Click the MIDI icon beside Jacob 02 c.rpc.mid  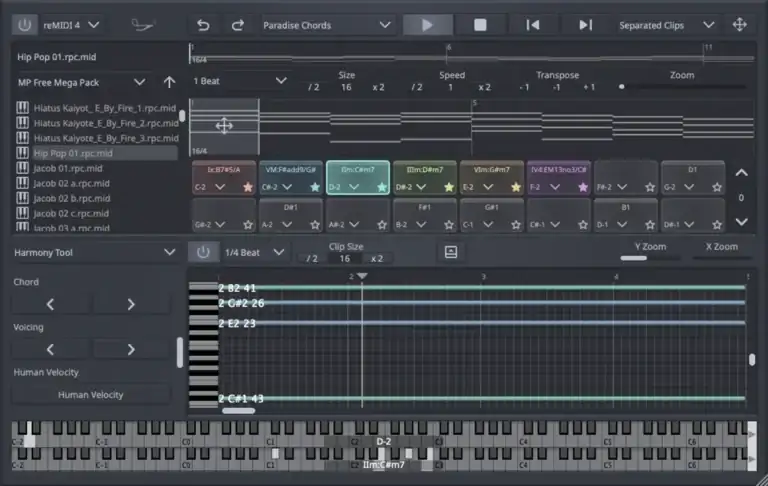click(x=22, y=213)
